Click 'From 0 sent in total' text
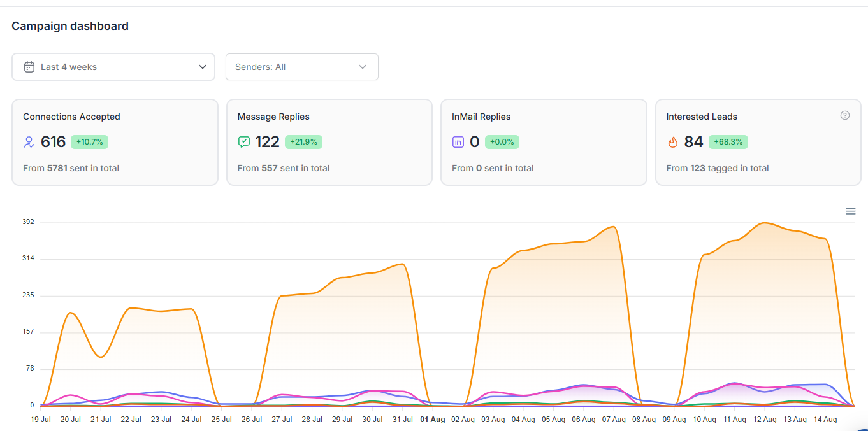868x431 pixels. pyautogui.click(x=493, y=168)
